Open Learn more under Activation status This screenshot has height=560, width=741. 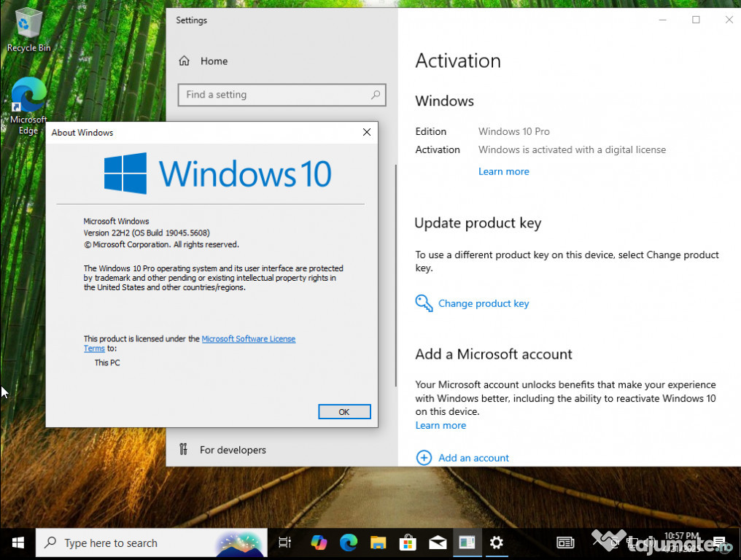[x=503, y=171]
